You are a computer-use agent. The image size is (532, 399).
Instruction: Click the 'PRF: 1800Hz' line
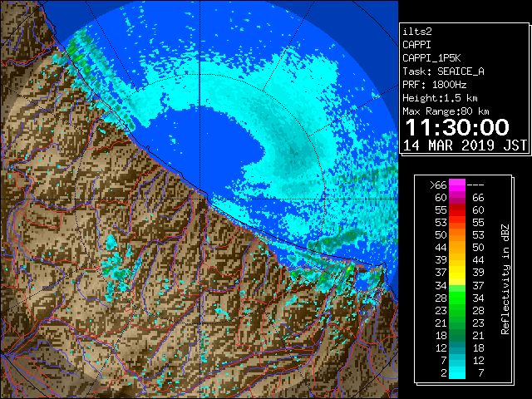(x=435, y=85)
